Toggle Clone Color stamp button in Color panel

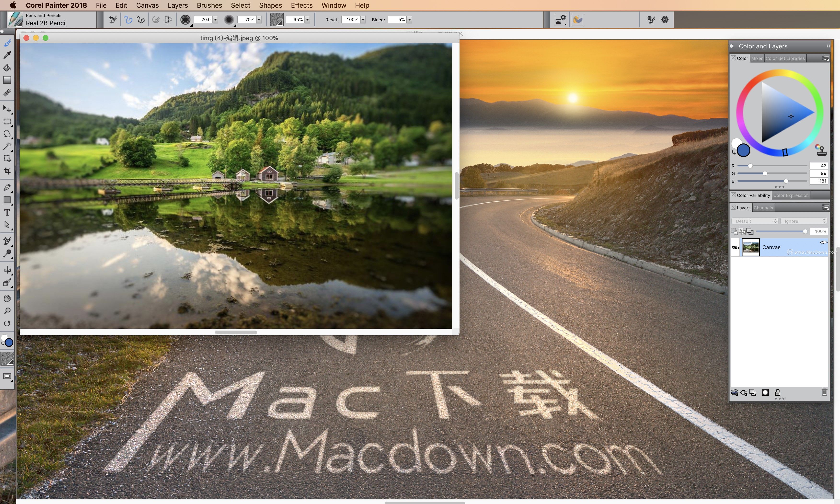[821, 150]
